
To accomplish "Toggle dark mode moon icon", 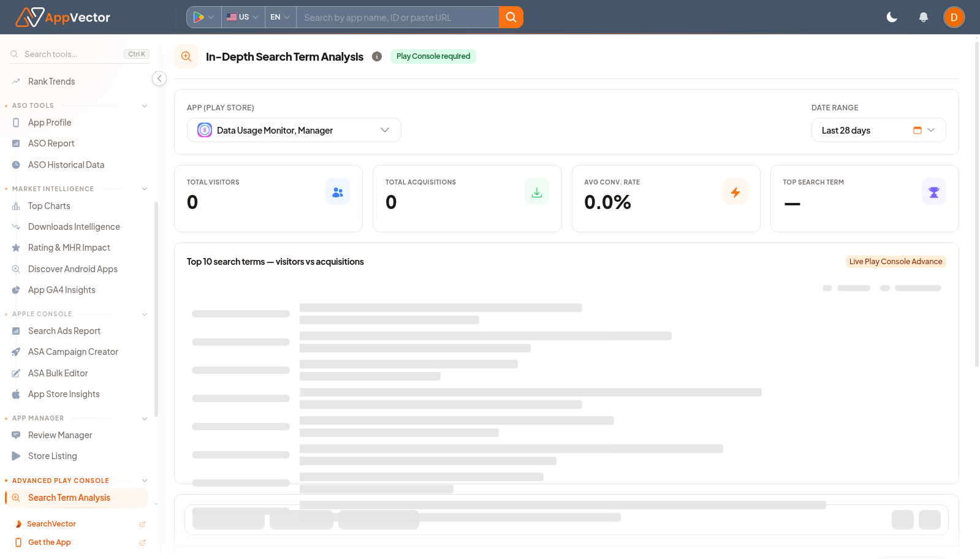I will pyautogui.click(x=892, y=17).
